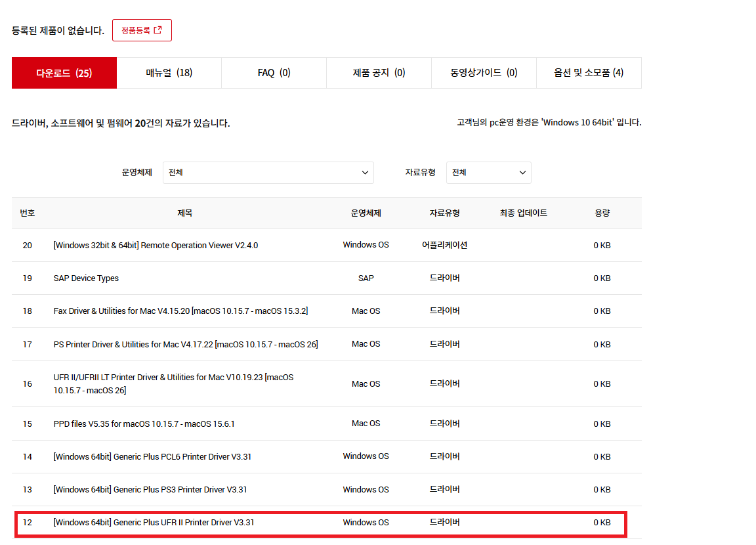Open Generic Plus PCL6 Printer Driver V3.31
The image size is (756, 545).
pos(152,457)
